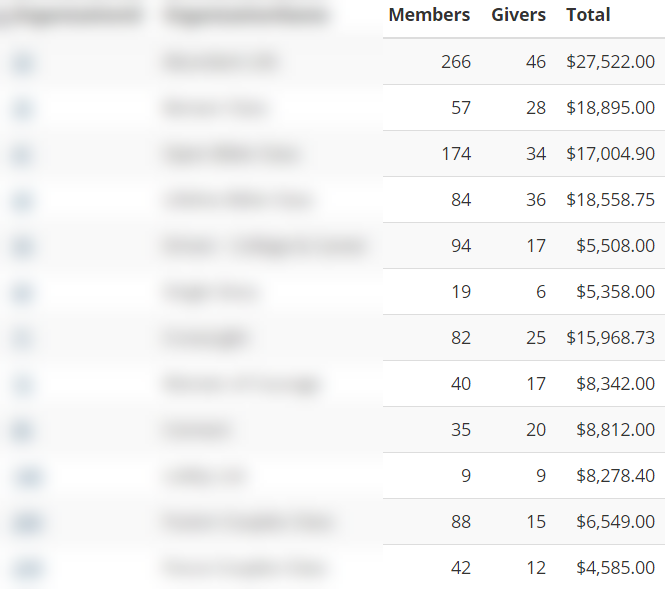This screenshot has width=670, height=589.
Task: Click the $15,968.73 total value
Action: pyautogui.click(x=610, y=338)
